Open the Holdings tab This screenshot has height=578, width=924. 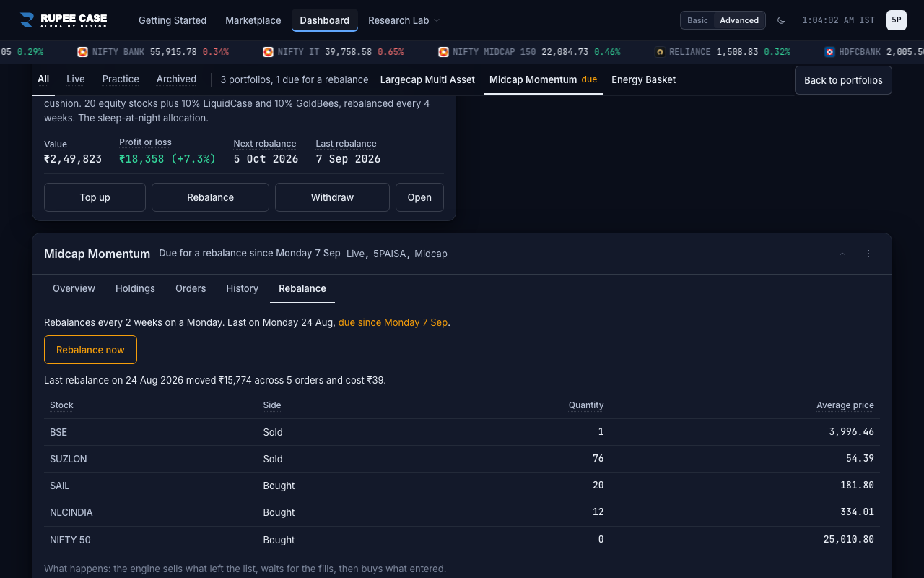click(135, 288)
